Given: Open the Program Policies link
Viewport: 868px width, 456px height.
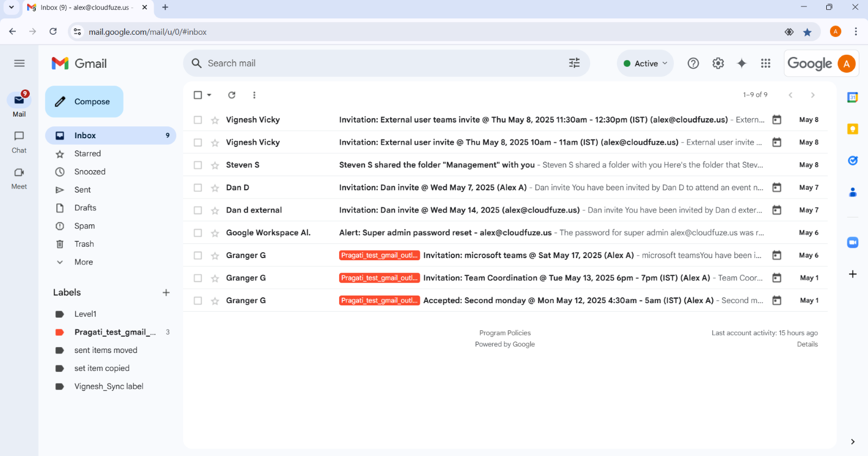Looking at the screenshot, I should [x=505, y=333].
